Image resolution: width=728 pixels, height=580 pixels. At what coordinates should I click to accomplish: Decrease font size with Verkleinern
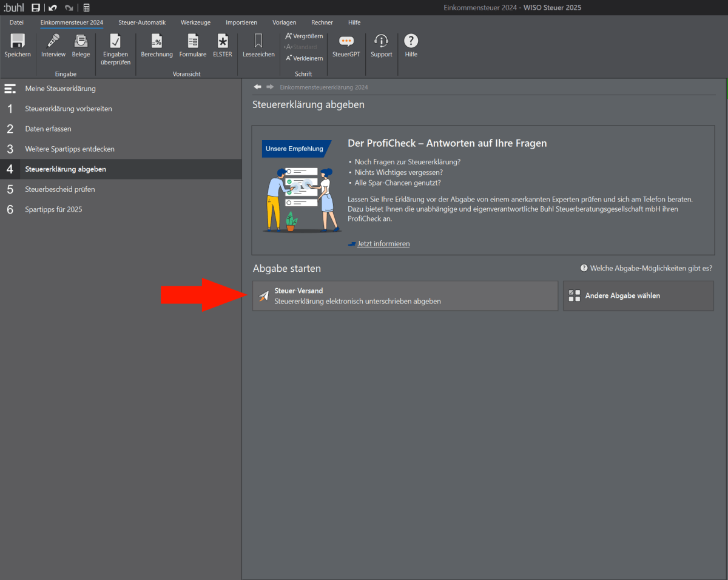pyautogui.click(x=304, y=58)
